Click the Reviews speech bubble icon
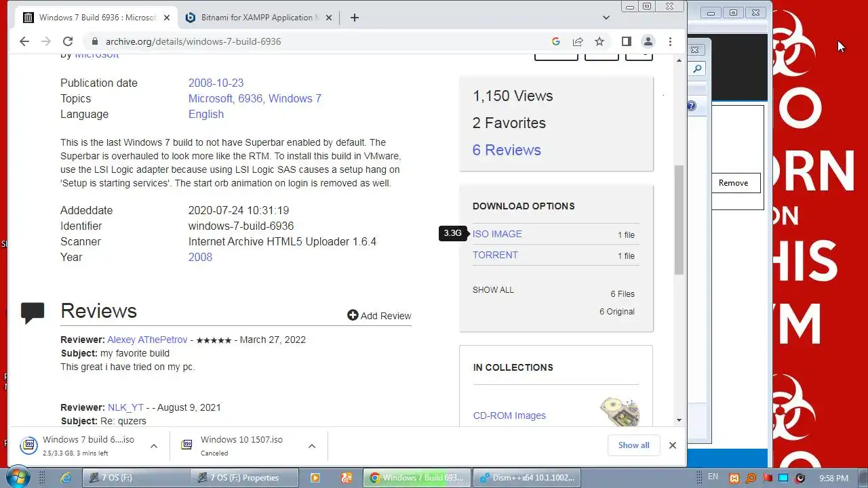 click(33, 312)
